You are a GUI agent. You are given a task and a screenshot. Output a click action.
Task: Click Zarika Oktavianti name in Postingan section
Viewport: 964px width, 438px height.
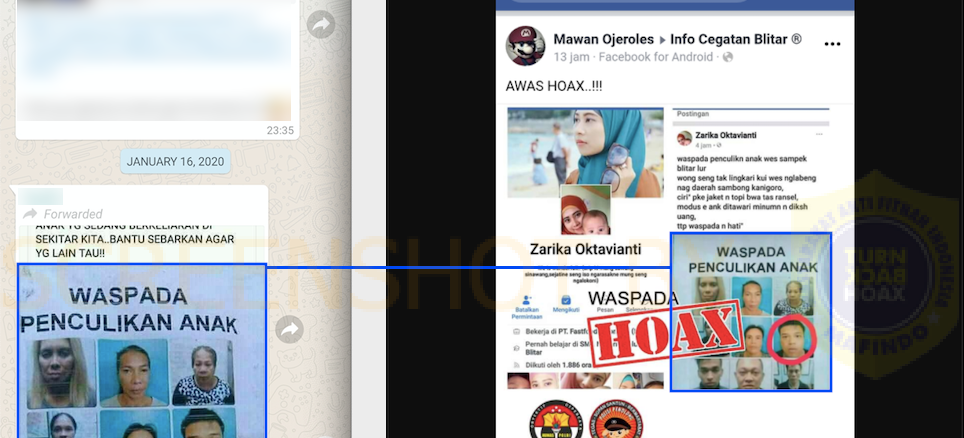[725, 135]
